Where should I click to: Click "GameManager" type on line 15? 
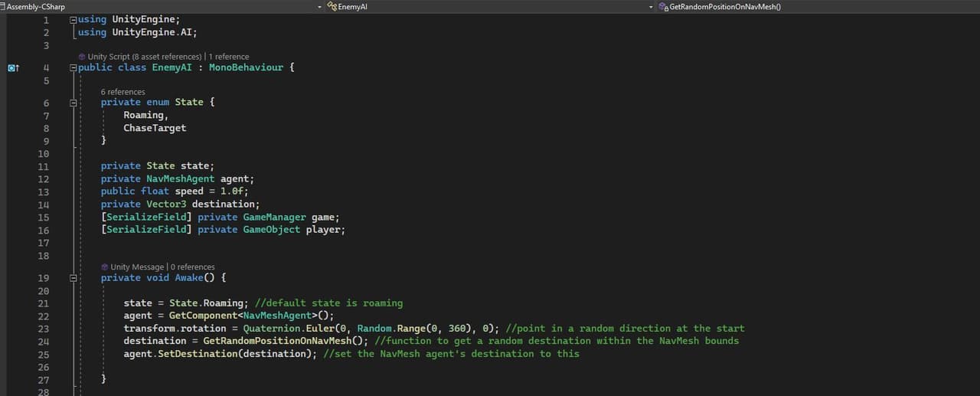coord(274,217)
